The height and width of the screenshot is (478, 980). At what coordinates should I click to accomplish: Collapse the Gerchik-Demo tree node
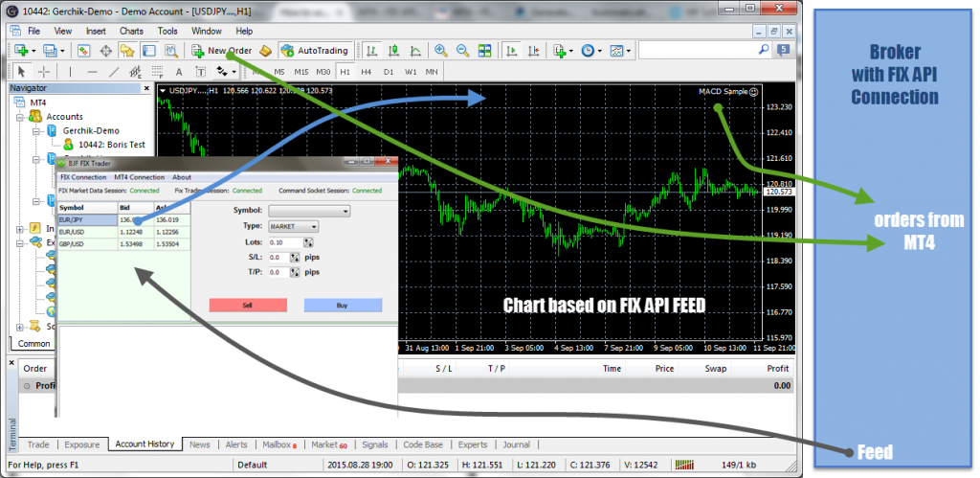click(36, 131)
